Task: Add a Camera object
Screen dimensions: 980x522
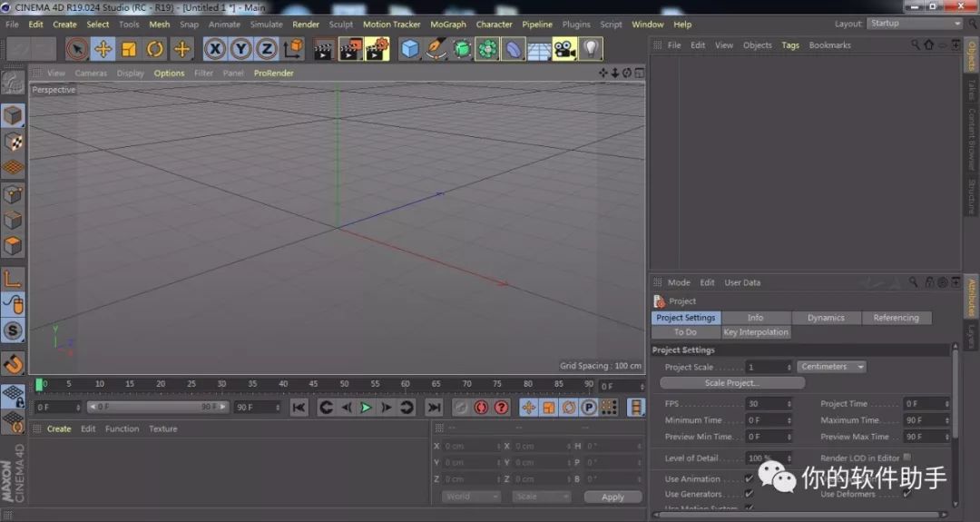Action: click(564, 49)
